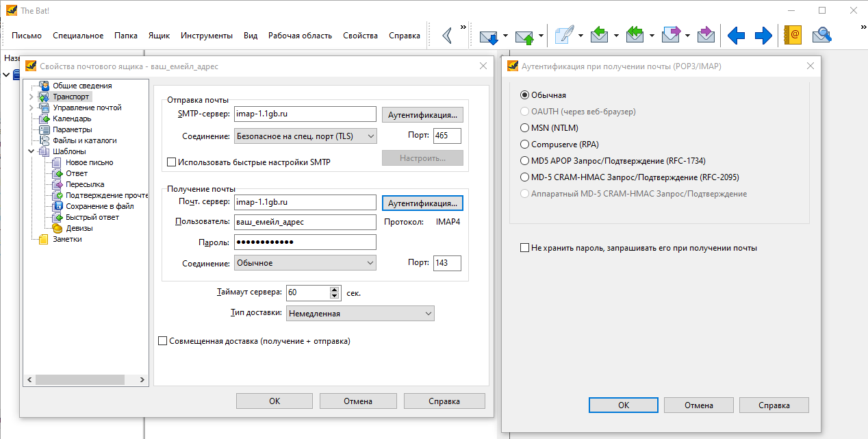Enable the fast SMTP settings checkbox
Viewport: 868px width, 439px height.
(x=172, y=162)
